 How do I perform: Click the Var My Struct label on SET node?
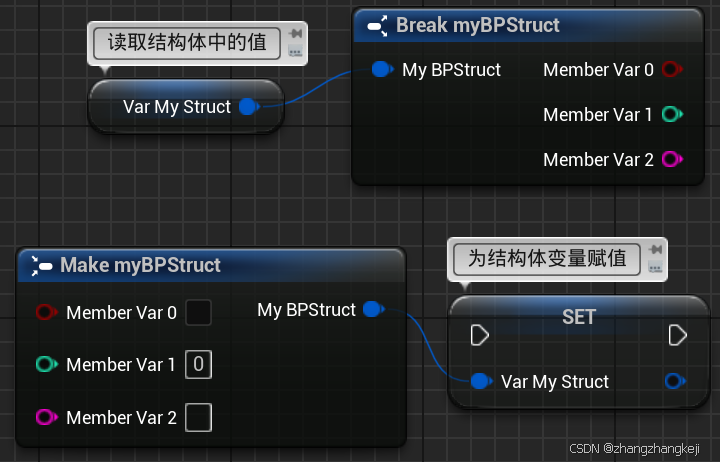click(555, 382)
